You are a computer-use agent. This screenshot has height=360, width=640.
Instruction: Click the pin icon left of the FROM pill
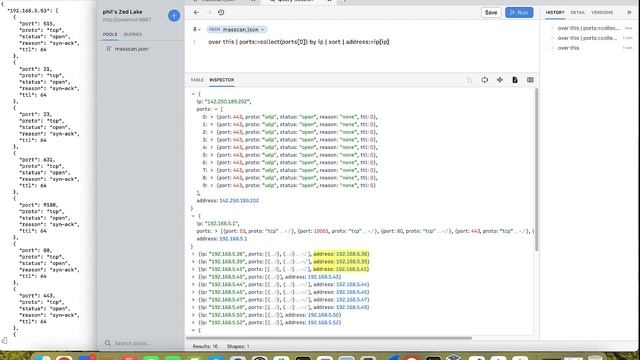(196, 29)
